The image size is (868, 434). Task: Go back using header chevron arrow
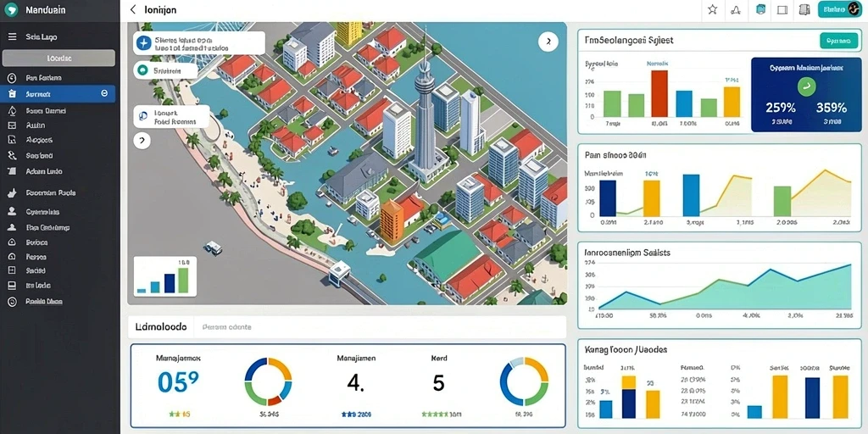pyautogui.click(x=132, y=9)
